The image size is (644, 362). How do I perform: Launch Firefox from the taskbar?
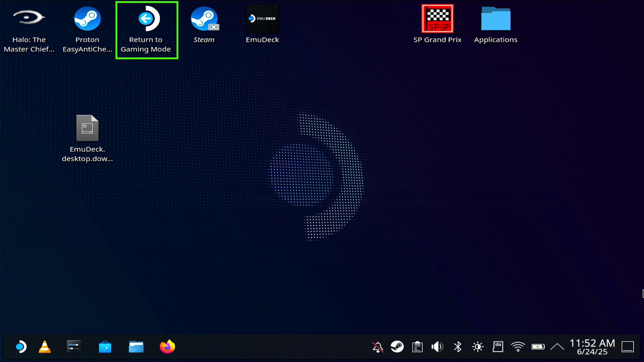(167, 347)
